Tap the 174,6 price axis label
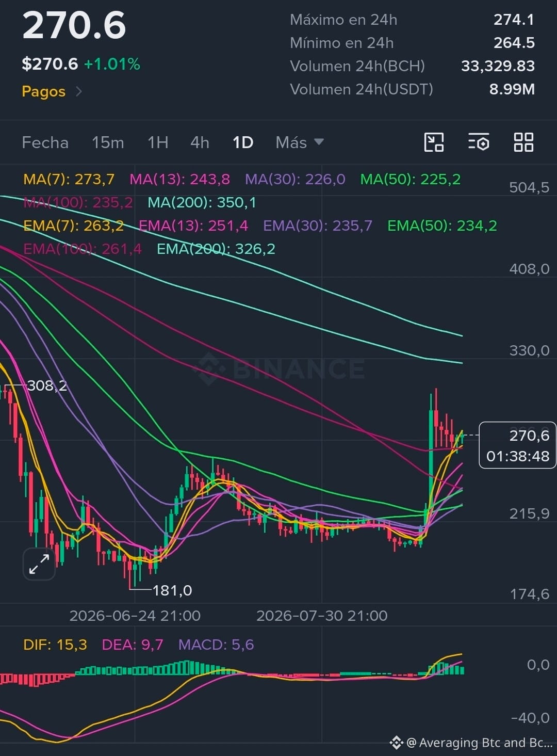The image size is (557, 756). click(529, 594)
